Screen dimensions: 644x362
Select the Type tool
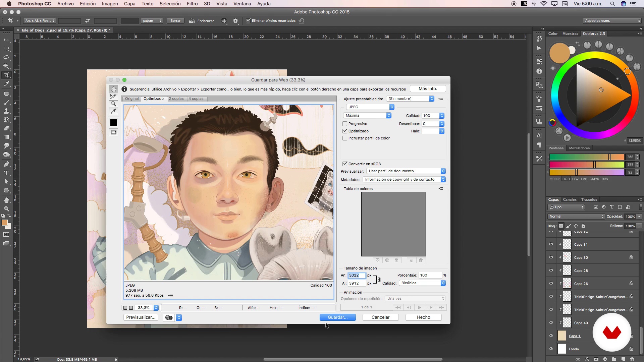(x=6, y=173)
